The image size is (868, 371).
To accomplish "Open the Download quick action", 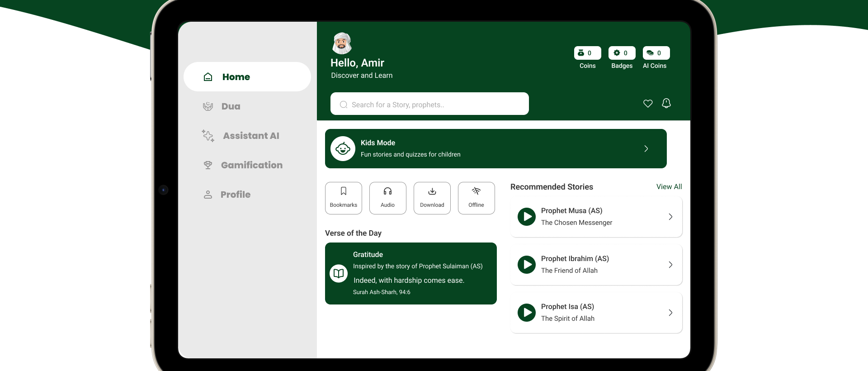I will 432,198.
